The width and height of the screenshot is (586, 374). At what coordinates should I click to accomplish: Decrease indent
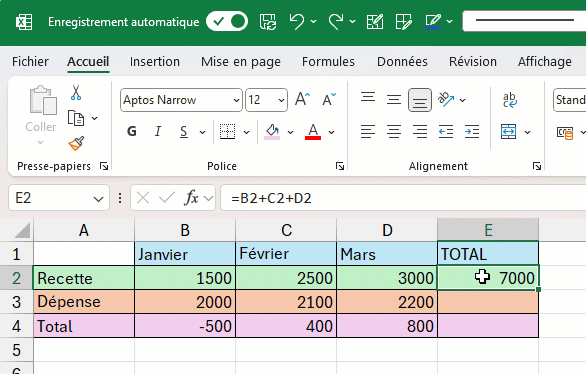click(x=446, y=132)
